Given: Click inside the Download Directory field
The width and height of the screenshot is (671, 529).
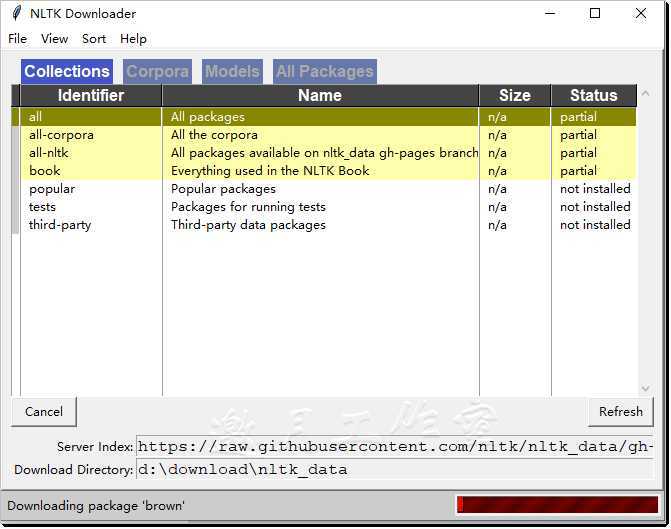Looking at the screenshot, I should (395, 470).
